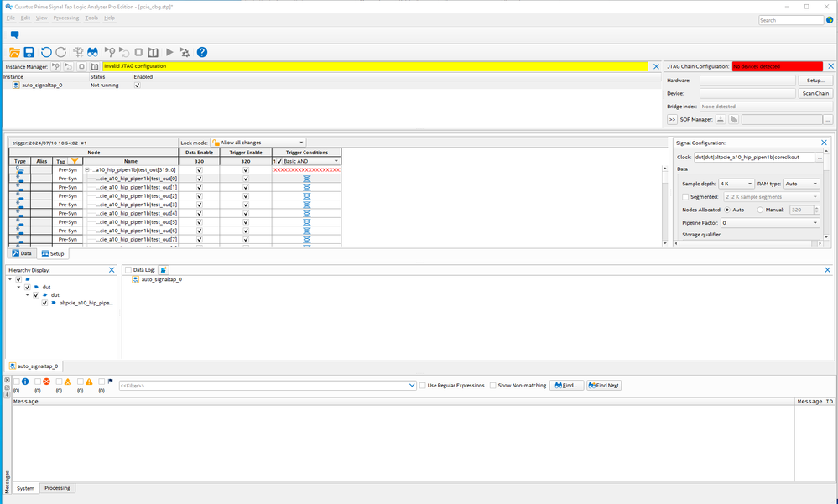
Task: Collapse first dut node in Hierarchy Display
Action: (18, 288)
